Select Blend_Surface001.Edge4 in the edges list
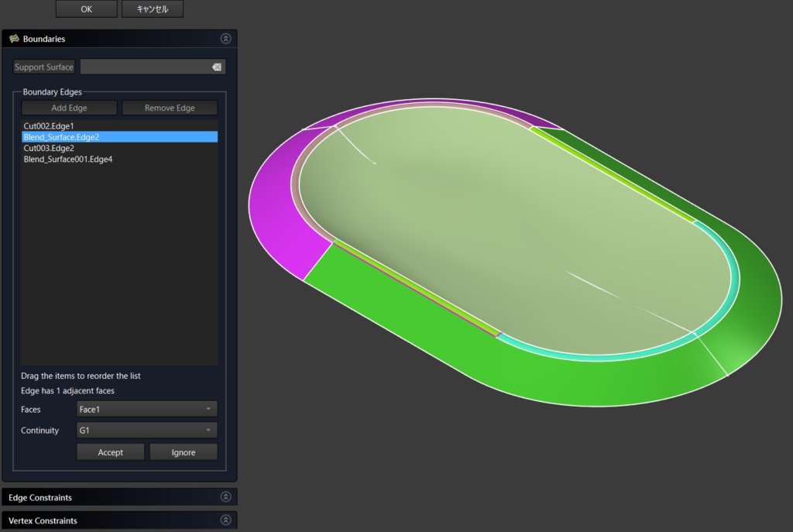793x532 pixels. (x=68, y=160)
